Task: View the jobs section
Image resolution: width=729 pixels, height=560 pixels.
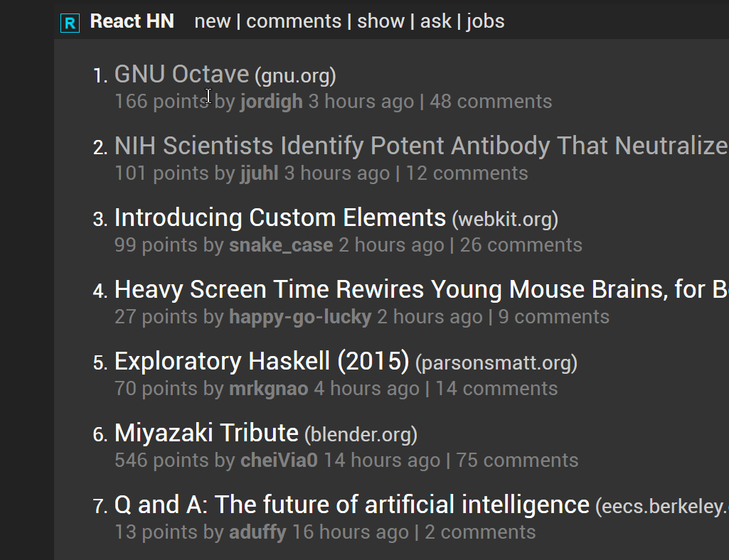Action: coord(485,21)
